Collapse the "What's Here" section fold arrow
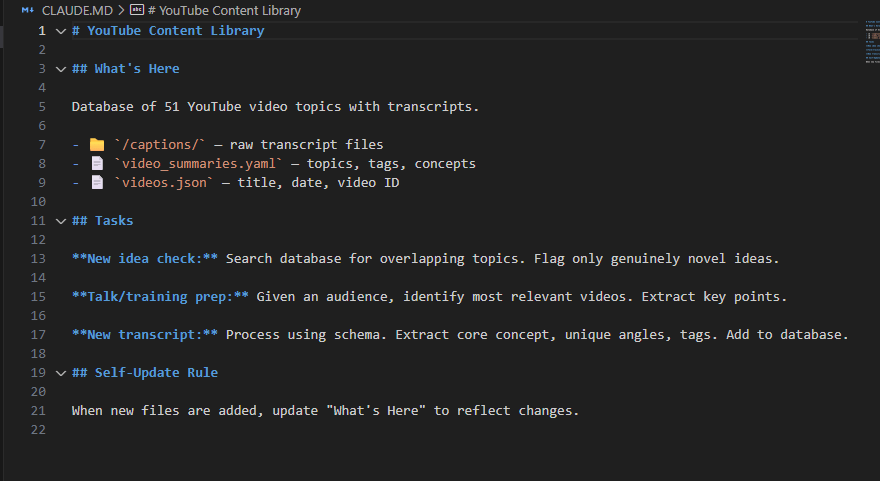 [61, 70]
